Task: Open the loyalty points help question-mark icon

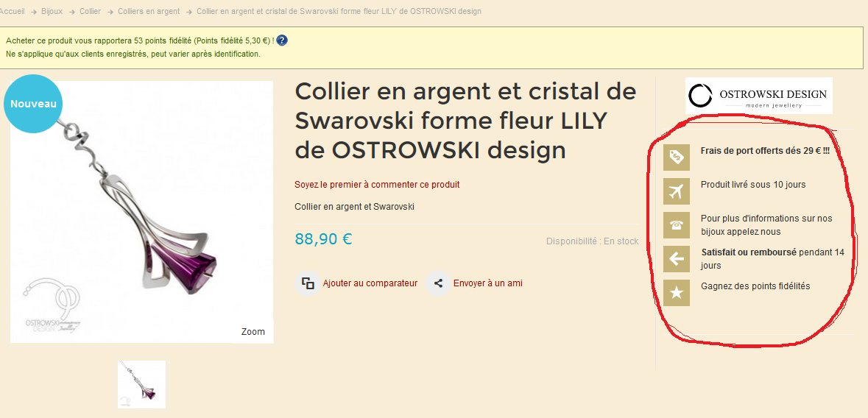Action: click(x=281, y=40)
